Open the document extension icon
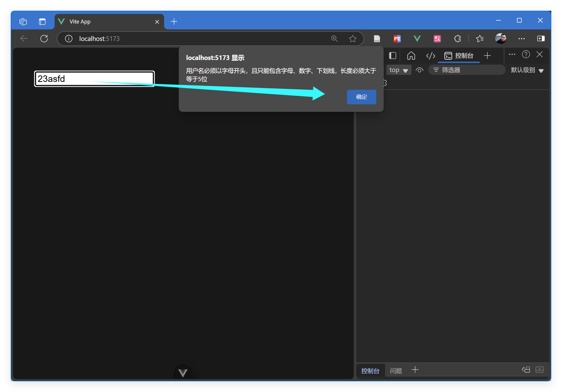Screen dimensions: 562x392 [377, 39]
